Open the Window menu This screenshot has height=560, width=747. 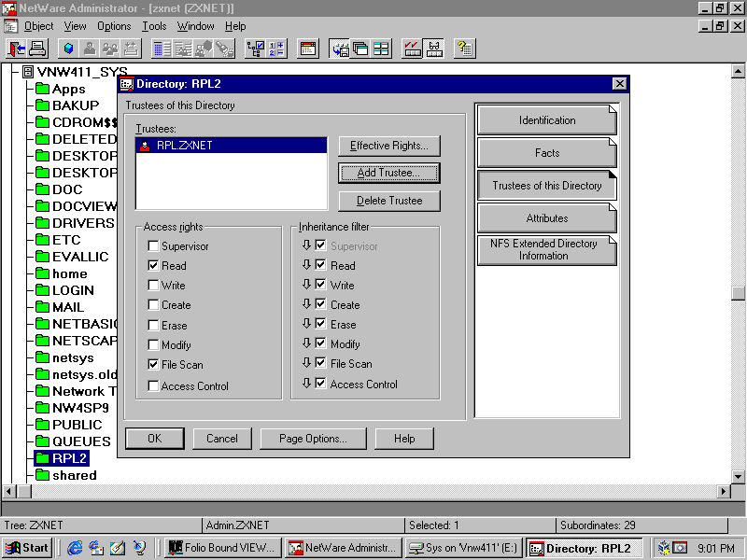coord(195,26)
